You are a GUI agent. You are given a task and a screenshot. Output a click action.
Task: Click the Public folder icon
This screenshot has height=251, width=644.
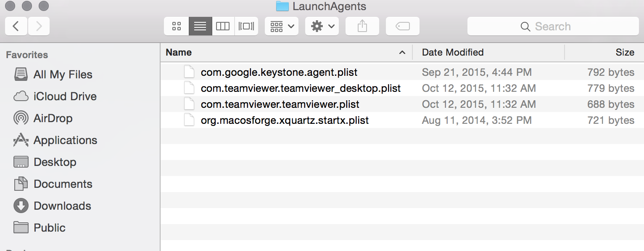pos(21,227)
